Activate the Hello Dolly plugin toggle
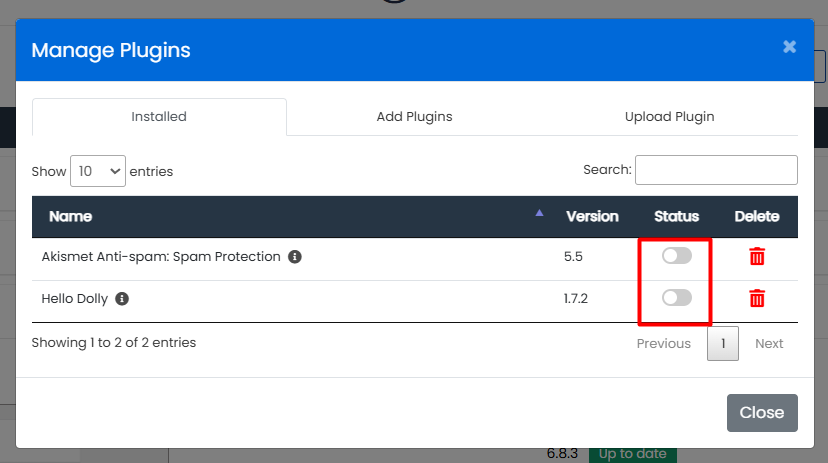The image size is (828, 463). click(677, 298)
